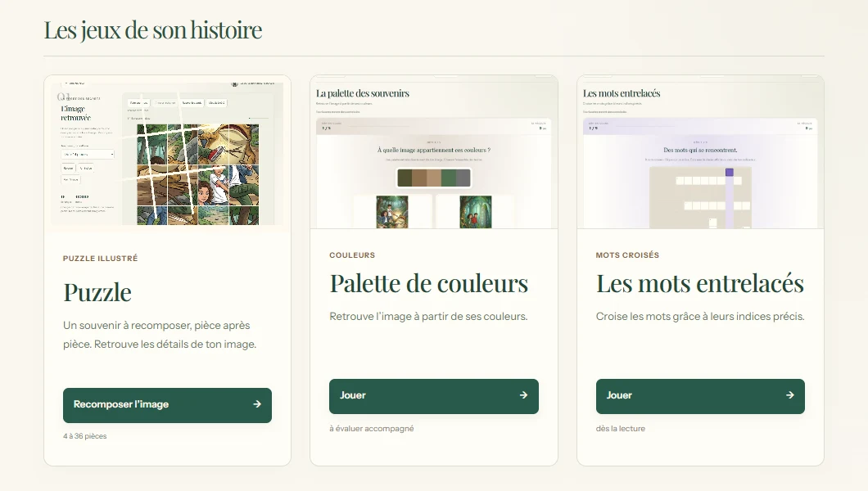Open the Puzzle preview thumbnail
This screenshot has width=868, height=491.
[167, 154]
